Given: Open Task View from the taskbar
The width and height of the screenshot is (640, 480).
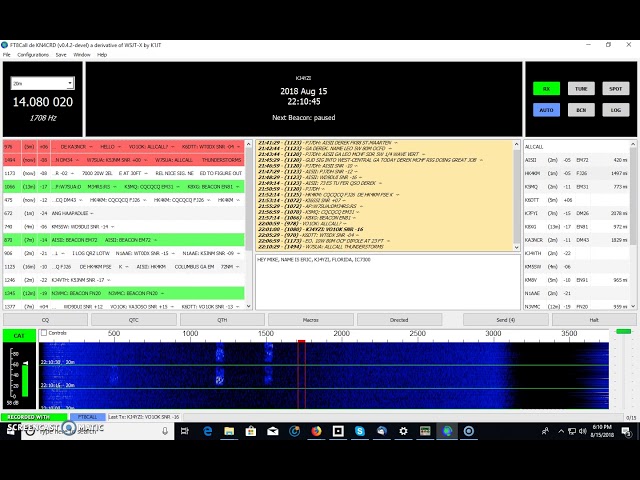Looking at the screenshot, I should point(184,431).
